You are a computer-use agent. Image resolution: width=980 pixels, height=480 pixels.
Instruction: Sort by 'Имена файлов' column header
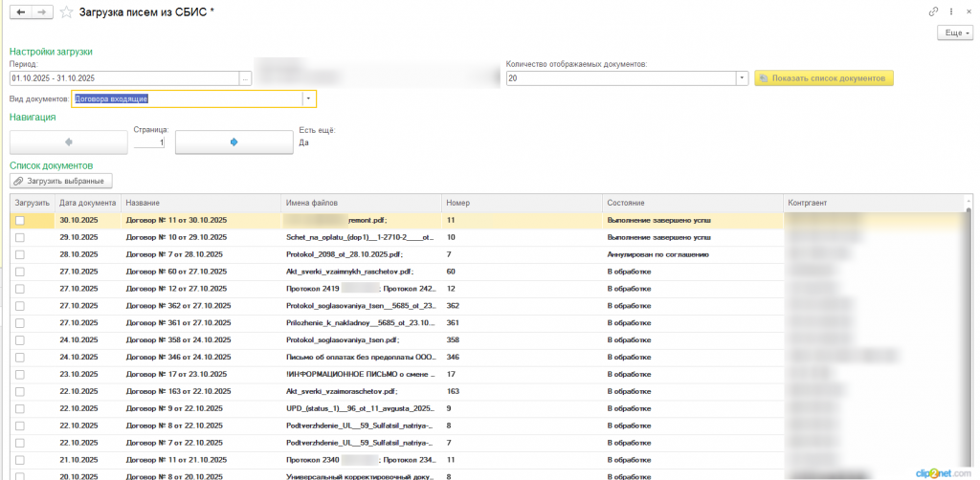[x=361, y=203]
